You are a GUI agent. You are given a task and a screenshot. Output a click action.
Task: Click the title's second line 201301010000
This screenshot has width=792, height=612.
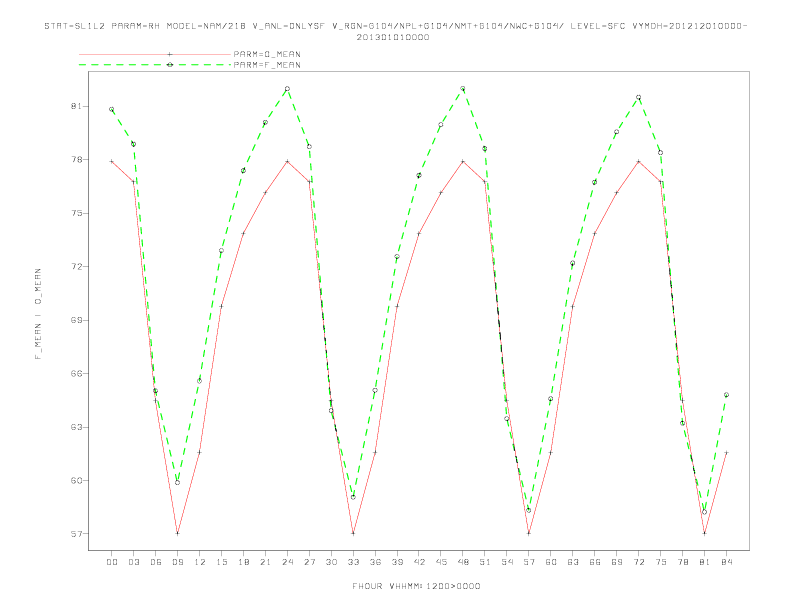pyautogui.click(x=393, y=37)
